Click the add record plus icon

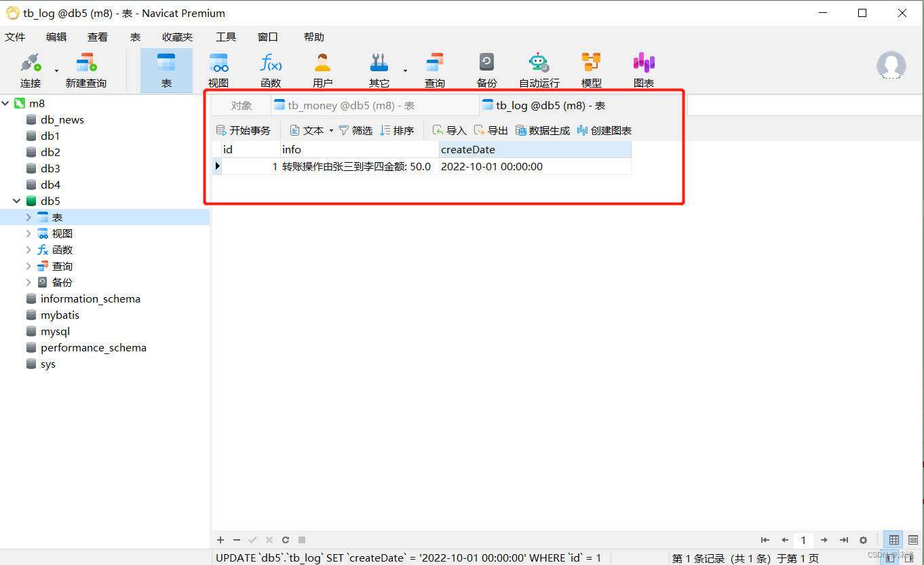pyautogui.click(x=220, y=540)
